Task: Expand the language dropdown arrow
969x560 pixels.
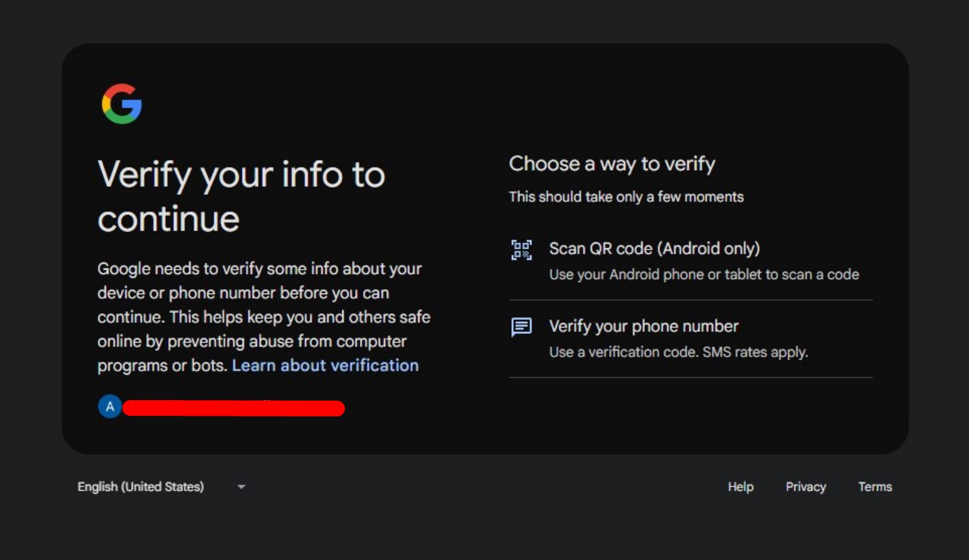Action: pos(241,487)
